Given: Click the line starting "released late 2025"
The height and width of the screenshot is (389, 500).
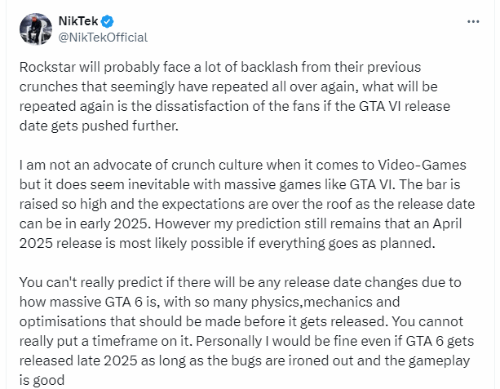Looking at the screenshot, I should pos(244,361).
